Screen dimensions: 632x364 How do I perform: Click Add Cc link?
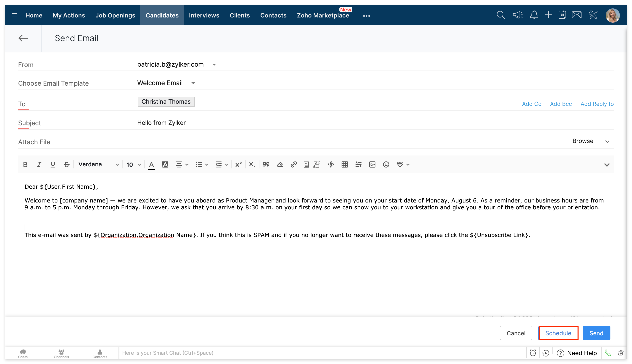(x=531, y=104)
